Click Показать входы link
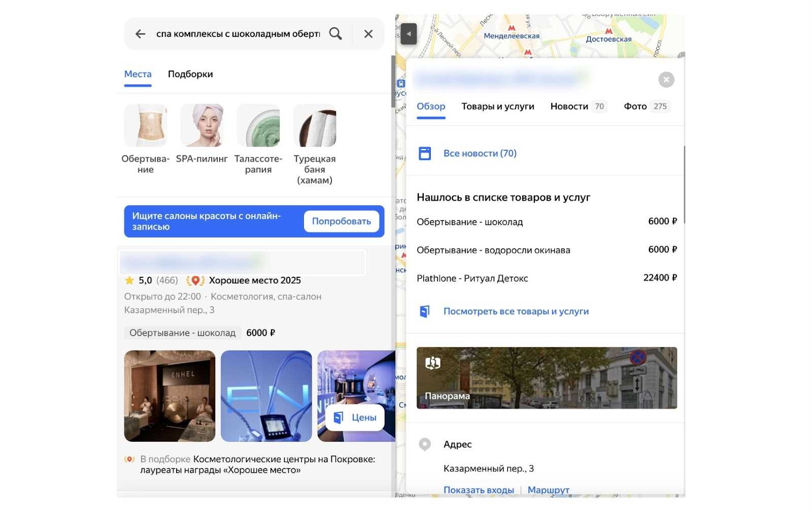The height and width of the screenshot is (512, 812). coord(479,490)
